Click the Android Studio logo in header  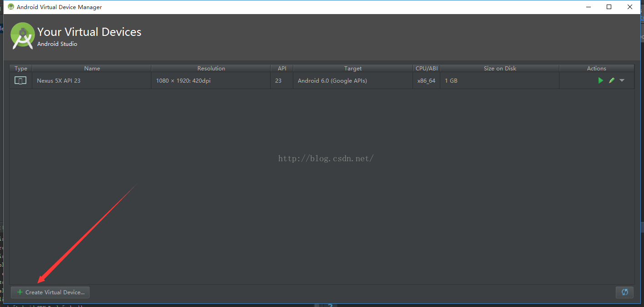[x=22, y=35]
